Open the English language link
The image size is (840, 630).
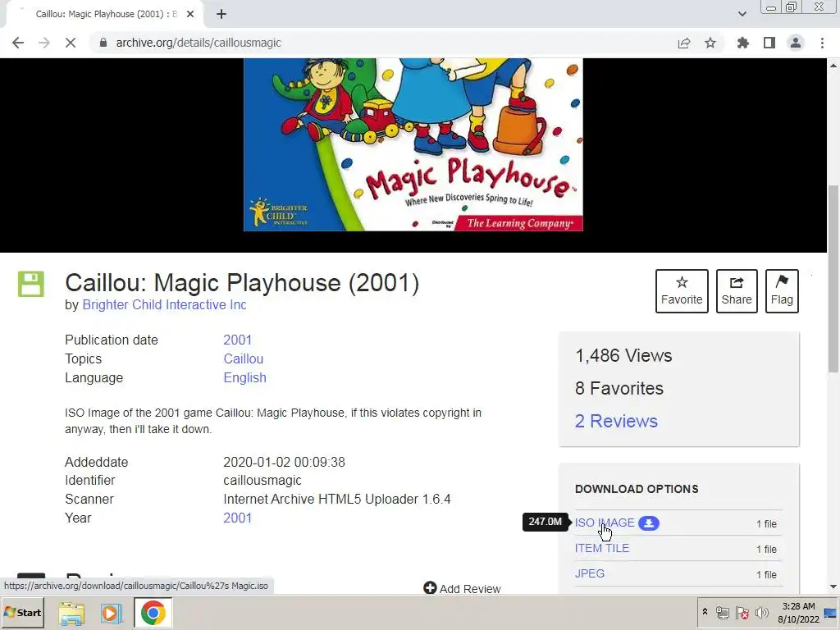click(x=244, y=377)
